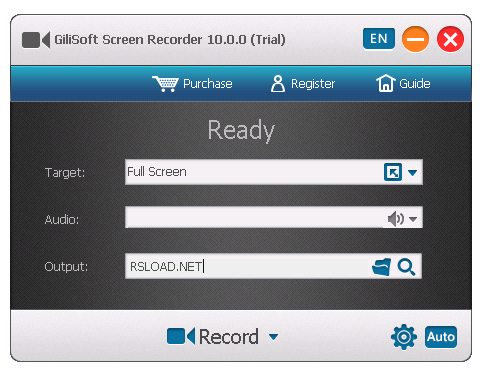Open the Register dialog
Image resolution: width=490 pixels, height=375 pixels.
[303, 83]
